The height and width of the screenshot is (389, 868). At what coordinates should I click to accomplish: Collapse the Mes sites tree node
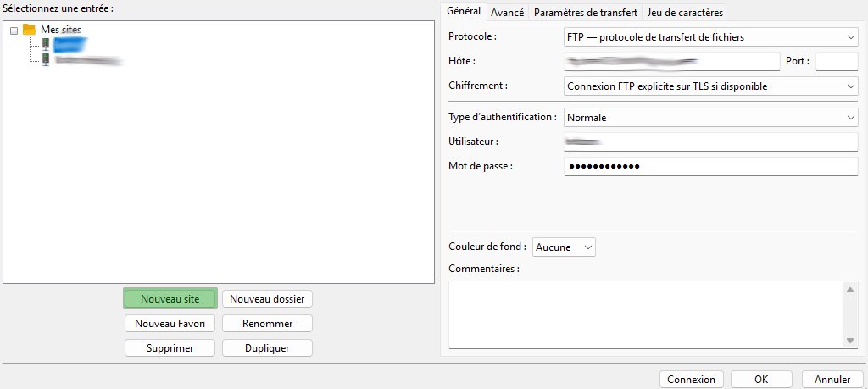point(14,31)
